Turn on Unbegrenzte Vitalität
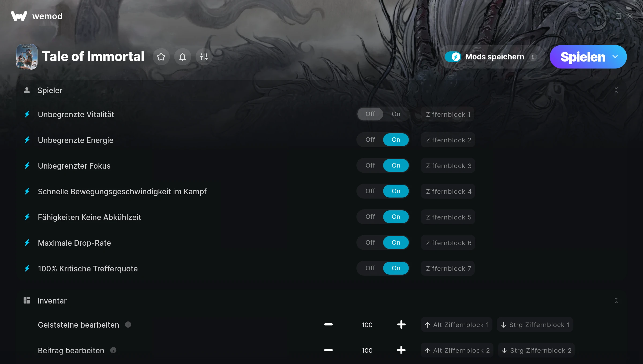643x364 pixels. point(396,114)
